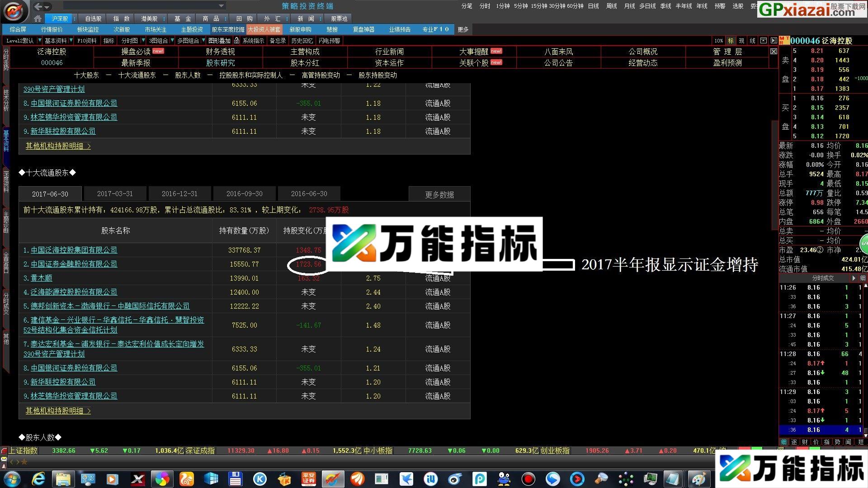
Task: Click the play arrow on 分时成交 panel header
Action: 854,278
